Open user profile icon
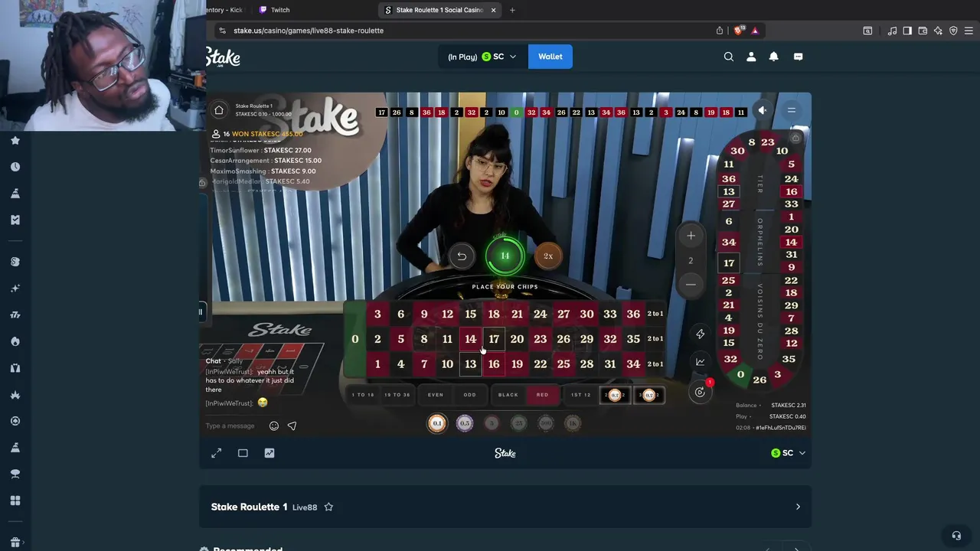The width and height of the screenshot is (980, 551). click(x=751, y=57)
